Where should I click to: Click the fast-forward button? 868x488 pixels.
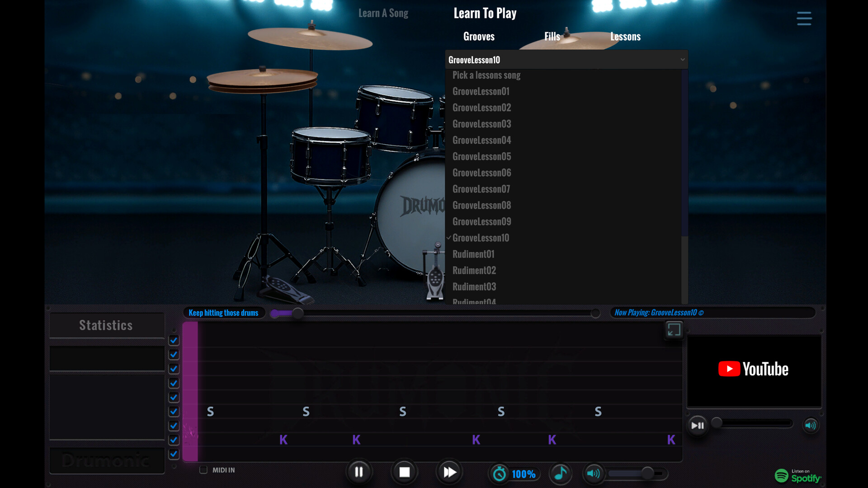click(x=449, y=472)
